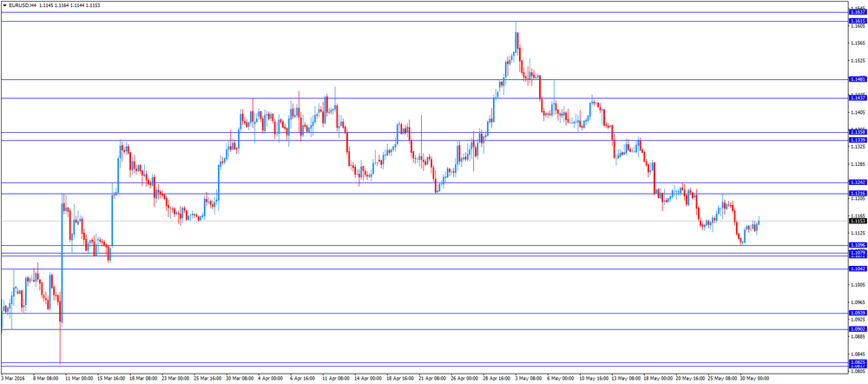Select the 1.1339 price level label
Screen dimensions: 868x384
click(857, 140)
